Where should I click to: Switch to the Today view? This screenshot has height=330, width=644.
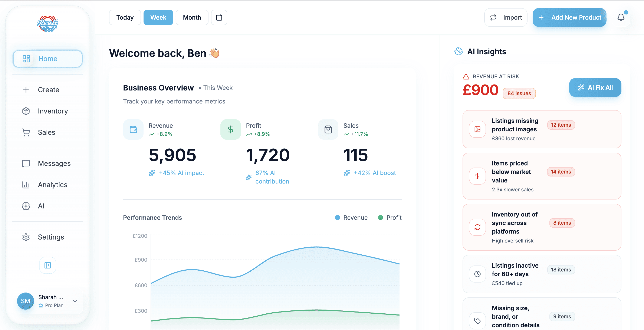[125, 17]
